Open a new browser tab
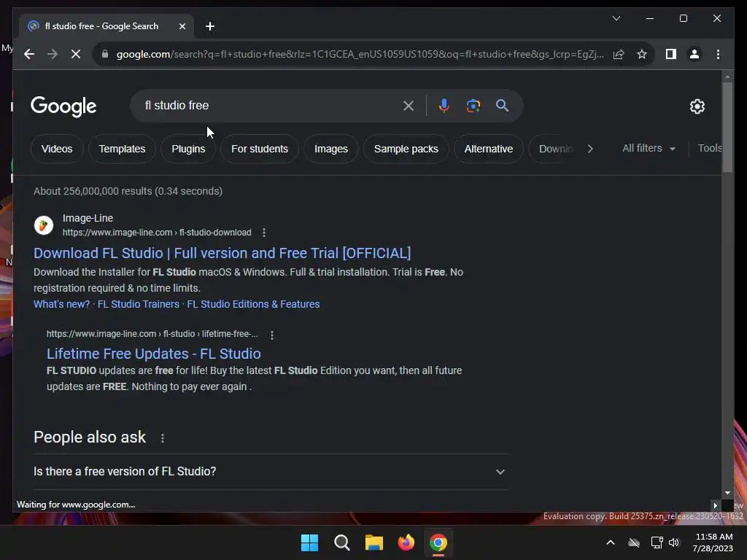 point(210,27)
